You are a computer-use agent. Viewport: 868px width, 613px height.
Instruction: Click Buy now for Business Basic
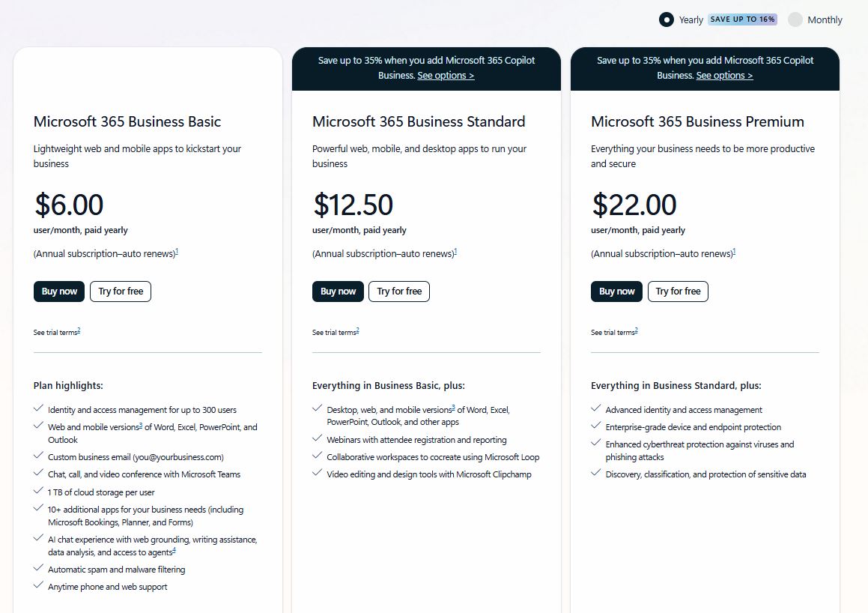tap(58, 292)
